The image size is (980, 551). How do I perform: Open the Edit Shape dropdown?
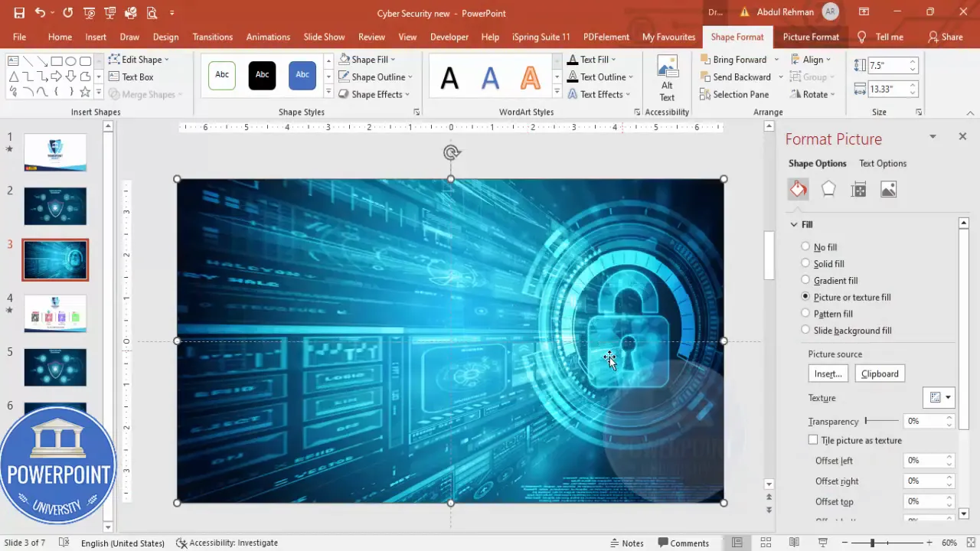pyautogui.click(x=139, y=59)
